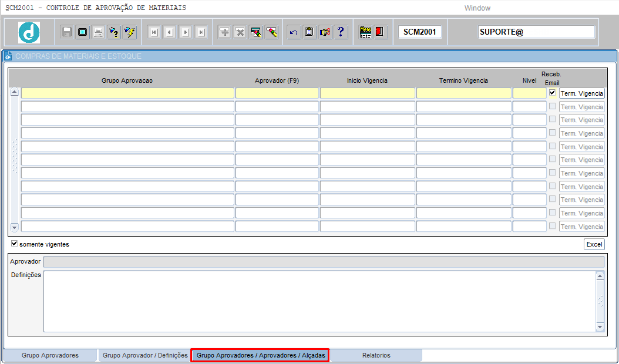The height and width of the screenshot is (364, 619).
Task: Click the 'Receb. Email' column header
Action: coord(552,79)
